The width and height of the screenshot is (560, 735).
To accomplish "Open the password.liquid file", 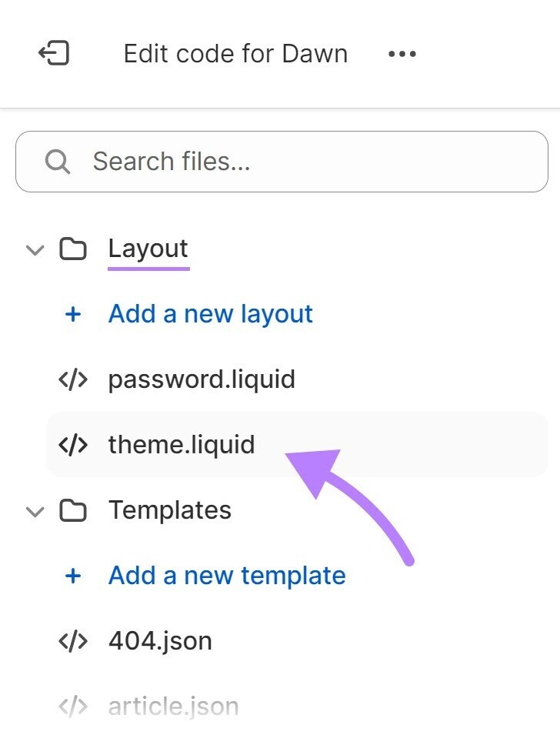I will (202, 379).
